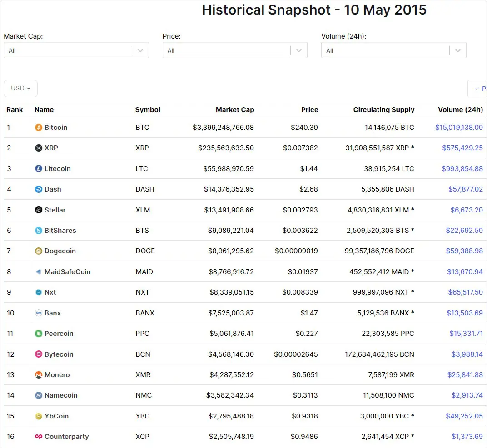Click the Namecoin coin icon
Screen dimensions: 487x448
coord(39,395)
